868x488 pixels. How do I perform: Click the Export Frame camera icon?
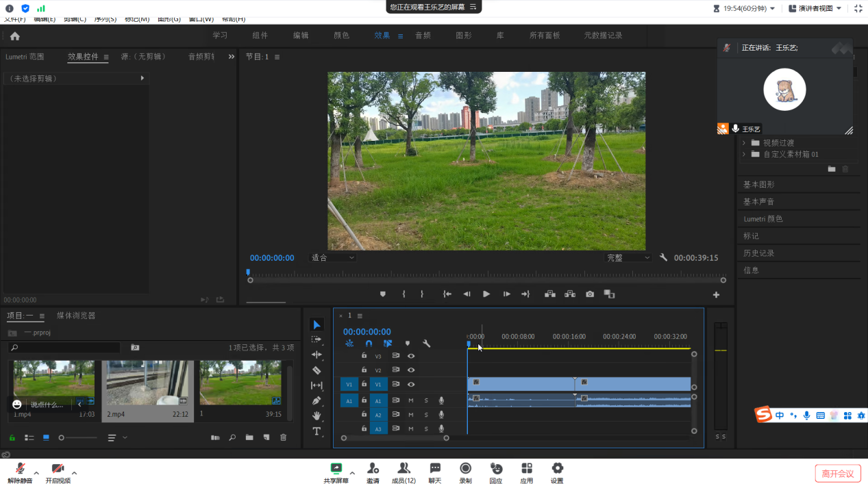[590, 294]
